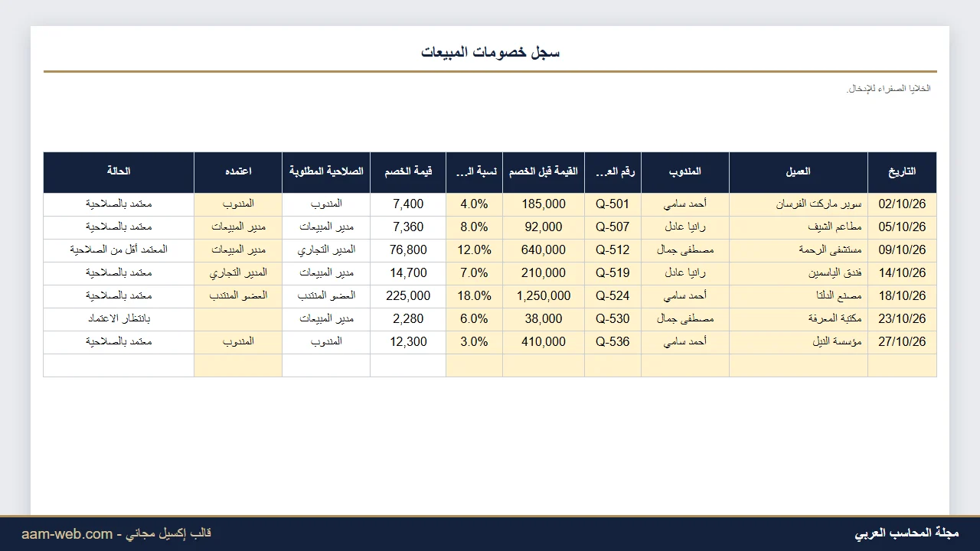Image resolution: width=980 pixels, height=551 pixels.
Task: Open the aam-web.com footer link
Action: click(67, 534)
